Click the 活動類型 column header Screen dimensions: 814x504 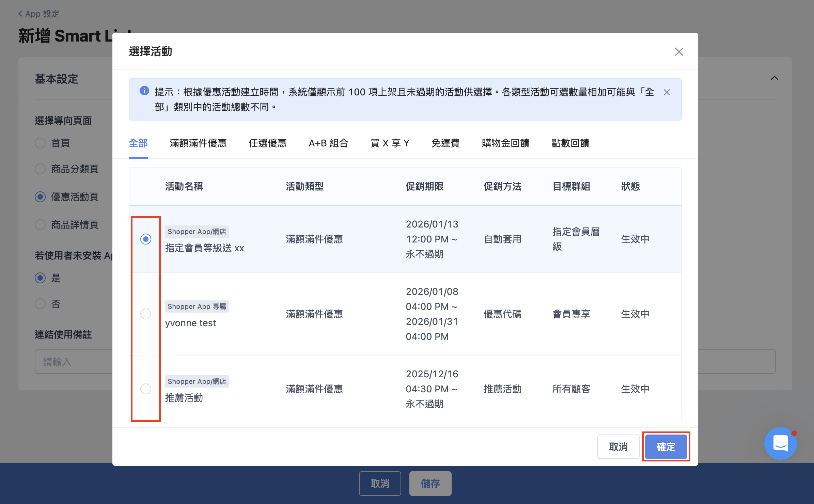click(x=304, y=186)
